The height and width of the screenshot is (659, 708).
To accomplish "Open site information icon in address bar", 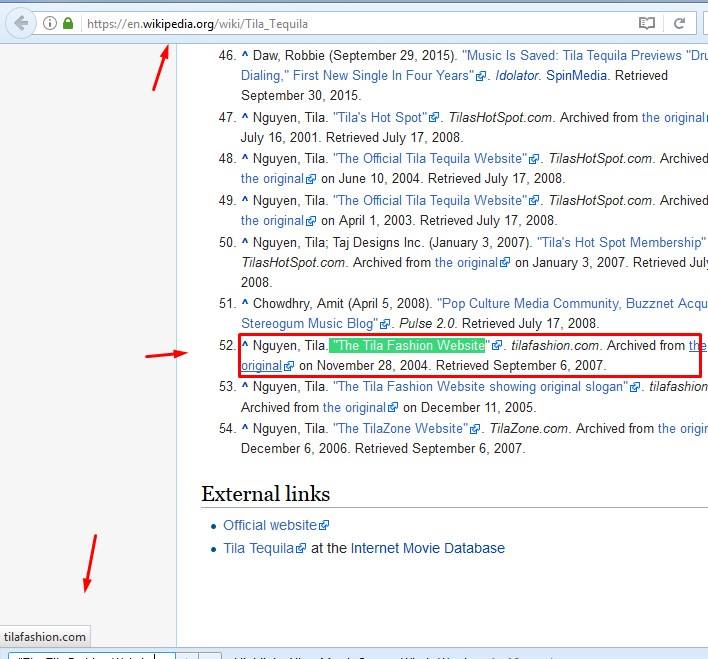I will 49,23.
